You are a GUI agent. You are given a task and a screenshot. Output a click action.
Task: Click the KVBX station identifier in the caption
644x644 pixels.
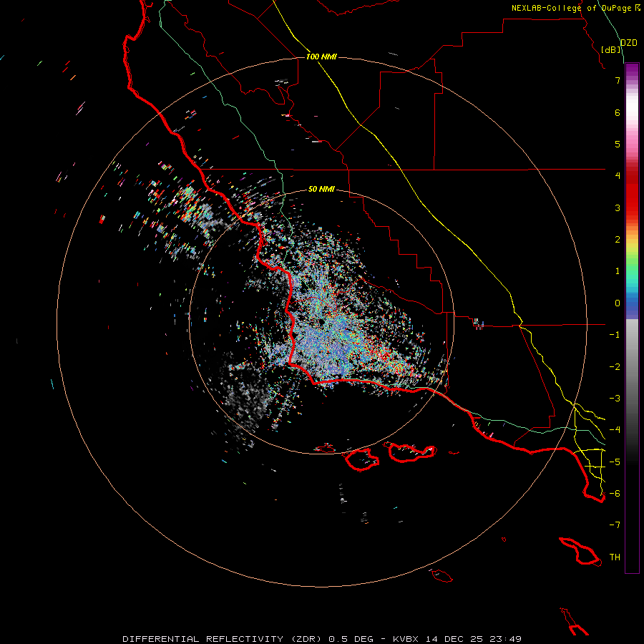tap(406, 639)
